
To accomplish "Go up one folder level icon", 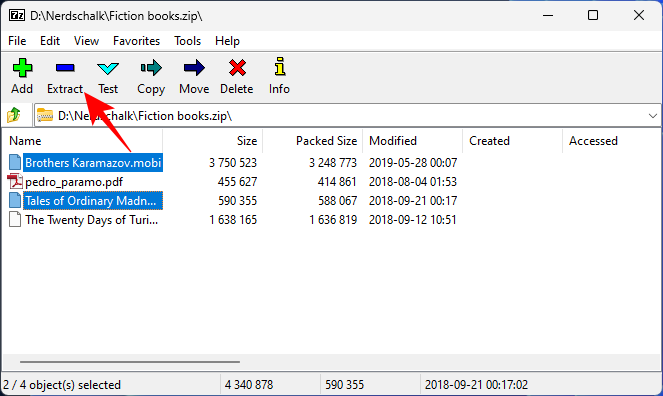I will [14, 115].
